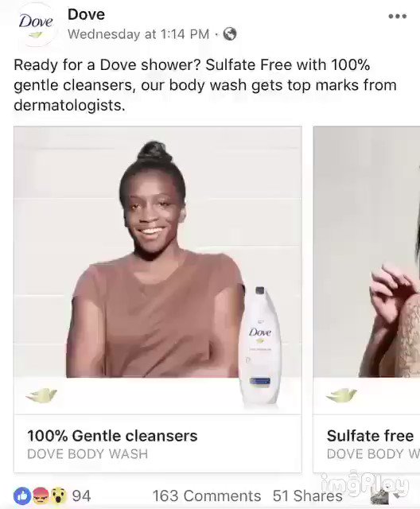Click the gold dove logo under first image
Screen dimensions: 420x509
tap(42, 395)
